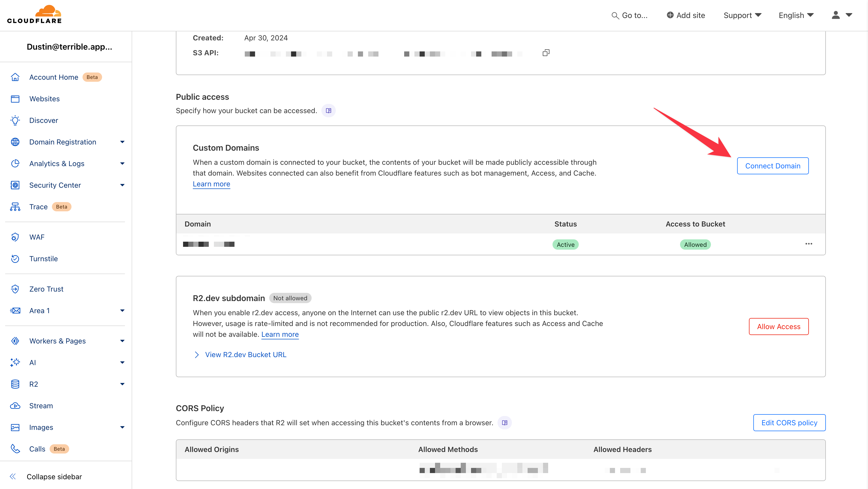Click the Images picture icon
The width and height of the screenshot is (868, 489).
[x=15, y=427]
